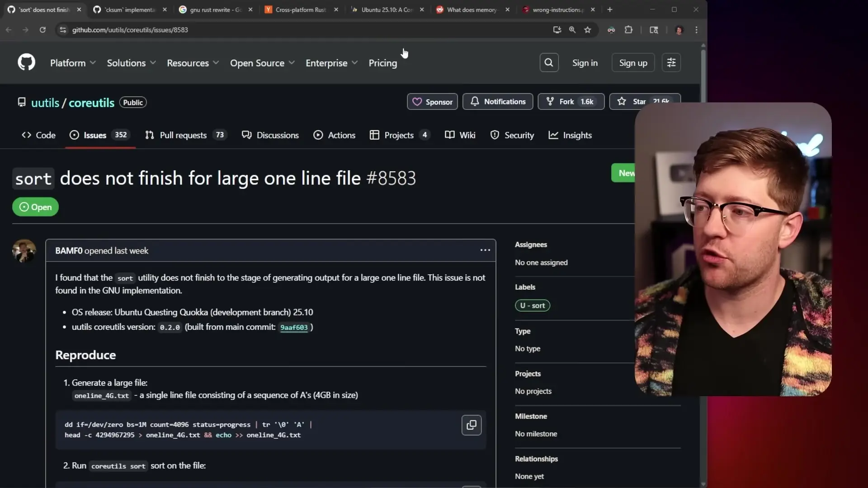The height and width of the screenshot is (488, 868).
Task: Bookmark page with the star icon
Action: pos(587,30)
